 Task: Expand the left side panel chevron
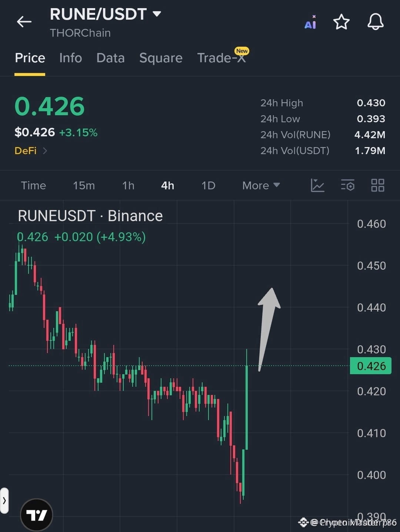4,501
